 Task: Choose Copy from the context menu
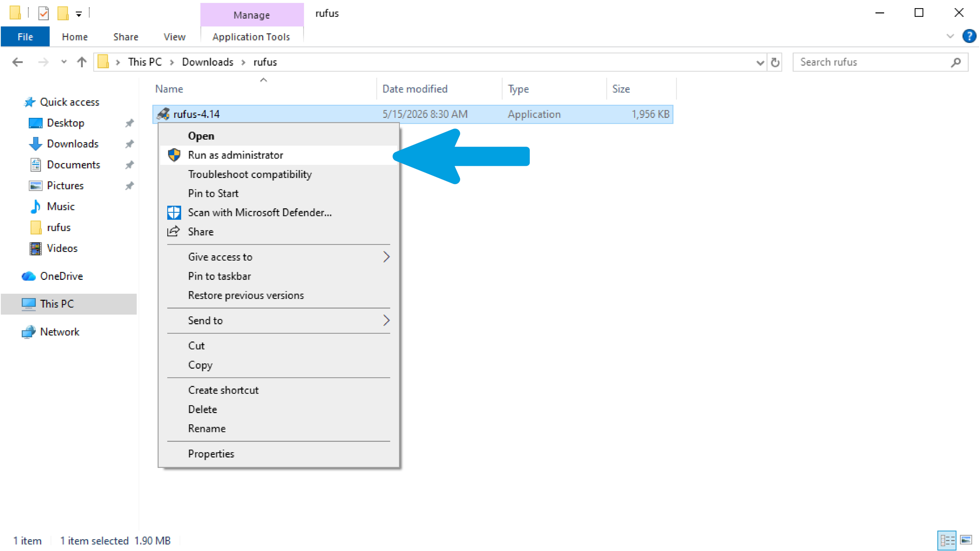(278, 365)
